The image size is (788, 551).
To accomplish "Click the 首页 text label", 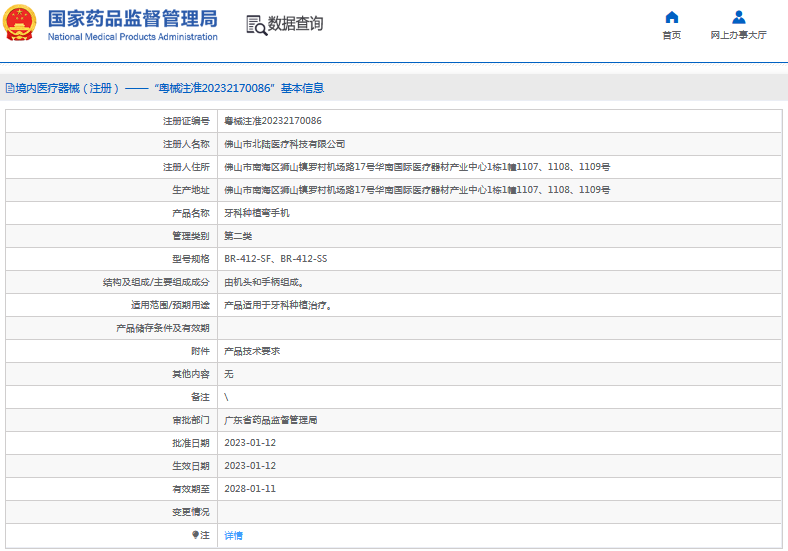I will point(671,35).
